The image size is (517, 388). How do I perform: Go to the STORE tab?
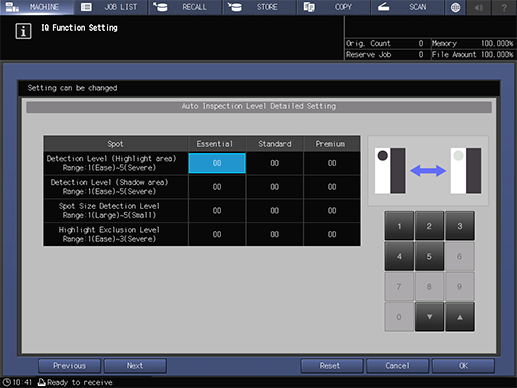tap(260, 7)
